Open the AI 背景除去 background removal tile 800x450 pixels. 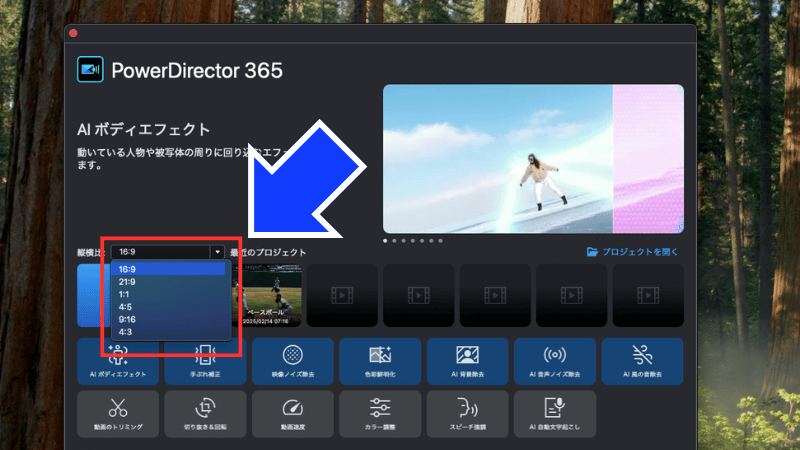click(x=467, y=361)
